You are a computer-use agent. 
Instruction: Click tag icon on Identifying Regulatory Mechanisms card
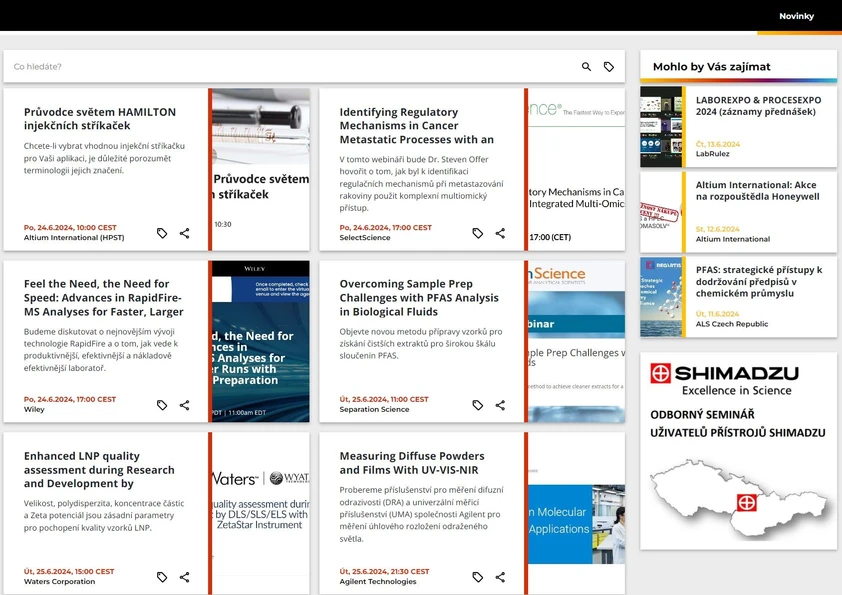[477, 233]
